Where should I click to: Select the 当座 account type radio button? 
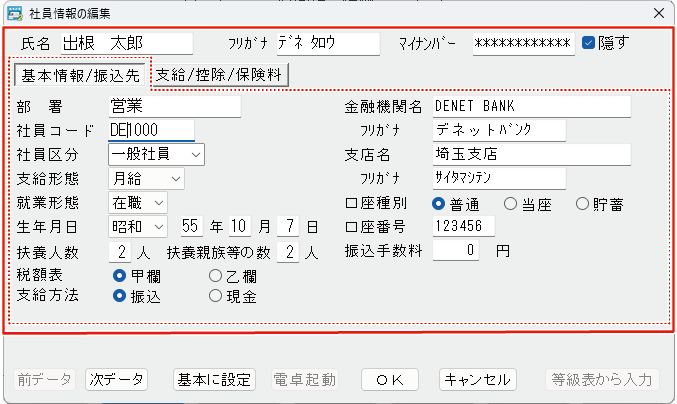point(511,204)
